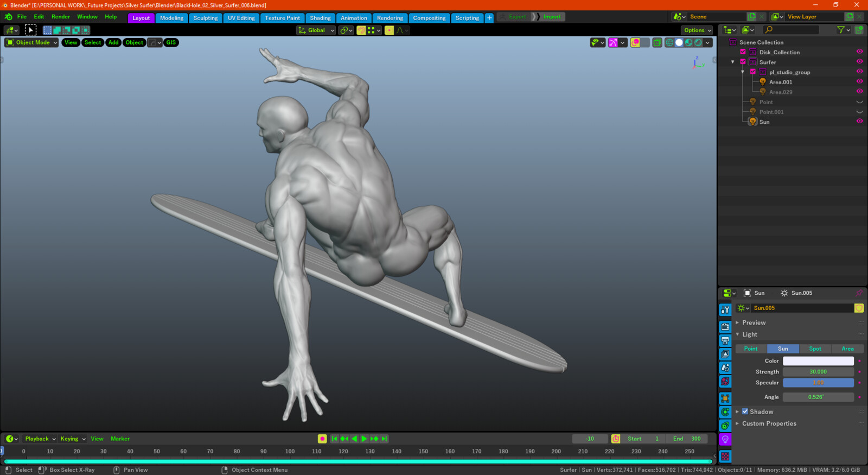
Task: Switch to Sculpting workspace tab
Action: [206, 18]
